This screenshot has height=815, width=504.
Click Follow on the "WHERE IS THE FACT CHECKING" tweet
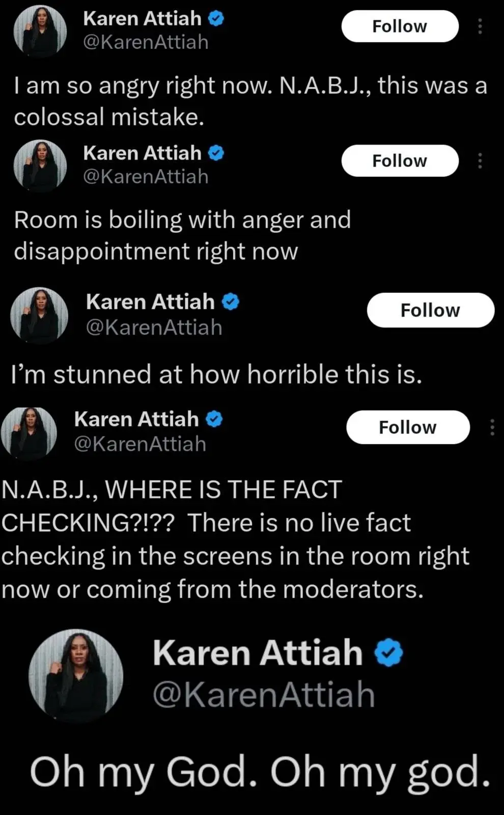click(408, 427)
